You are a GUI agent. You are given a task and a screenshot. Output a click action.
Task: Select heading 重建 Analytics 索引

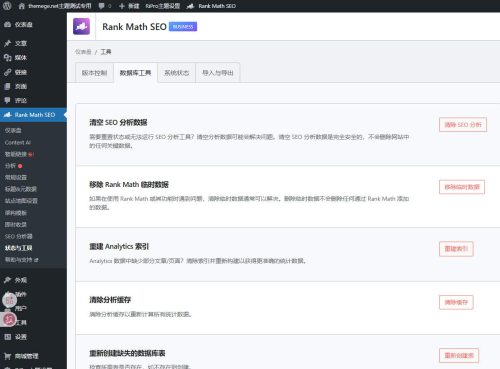(119, 246)
